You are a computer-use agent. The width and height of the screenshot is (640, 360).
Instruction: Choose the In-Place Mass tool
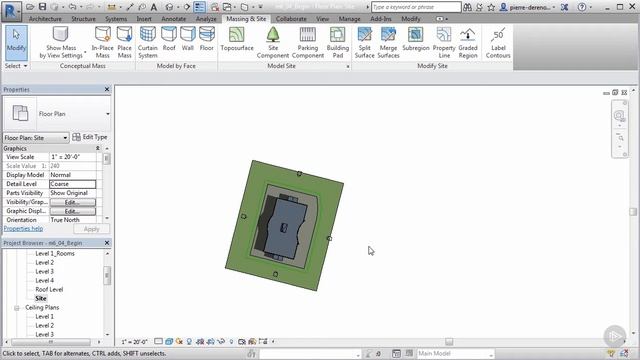[102, 43]
